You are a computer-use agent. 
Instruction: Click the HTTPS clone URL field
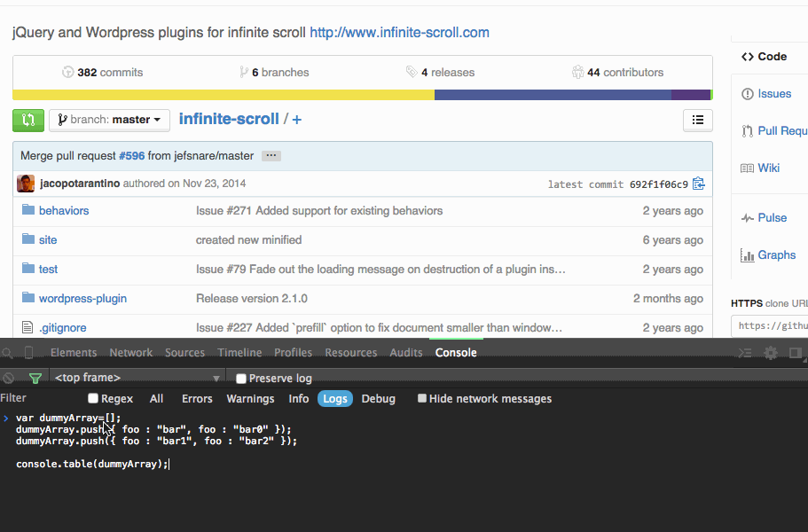(769, 325)
